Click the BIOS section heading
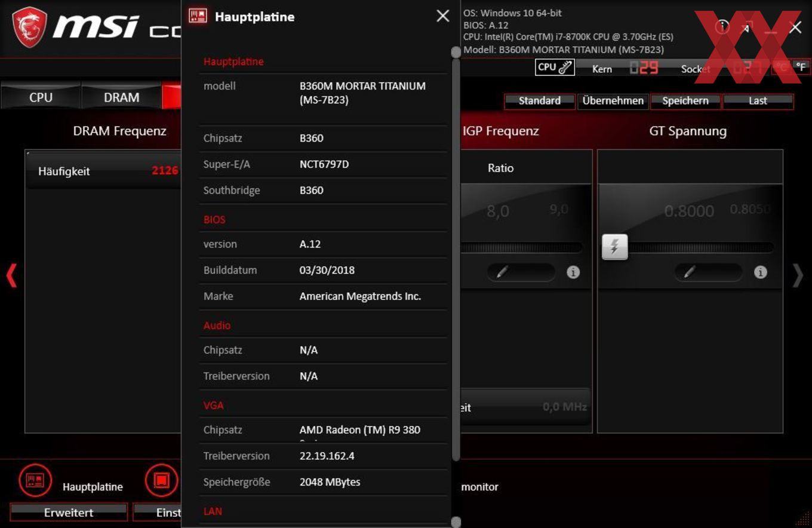The width and height of the screenshot is (812, 528). point(214,220)
